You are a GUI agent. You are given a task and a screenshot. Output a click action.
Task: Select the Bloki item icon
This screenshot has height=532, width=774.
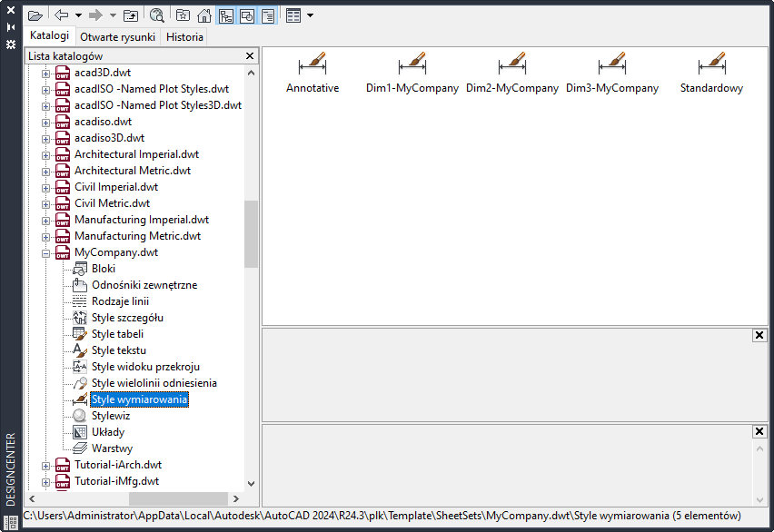tap(79, 269)
